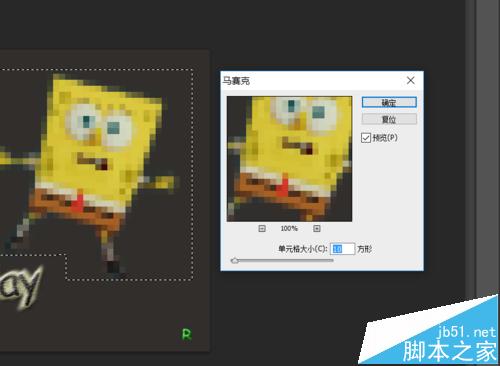Screen dimensions: 500x366
Task: Click the 复位 reset button
Action: [389, 119]
